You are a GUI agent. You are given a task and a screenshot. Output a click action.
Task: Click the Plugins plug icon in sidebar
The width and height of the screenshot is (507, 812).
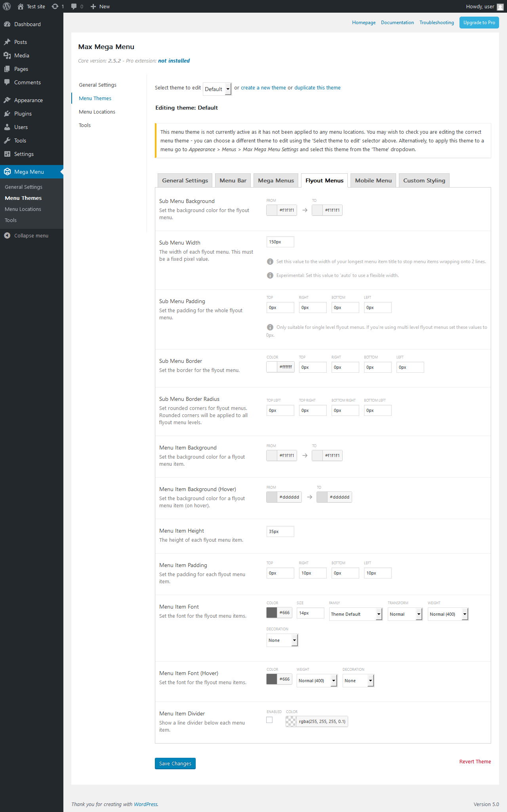[x=7, y=114]
